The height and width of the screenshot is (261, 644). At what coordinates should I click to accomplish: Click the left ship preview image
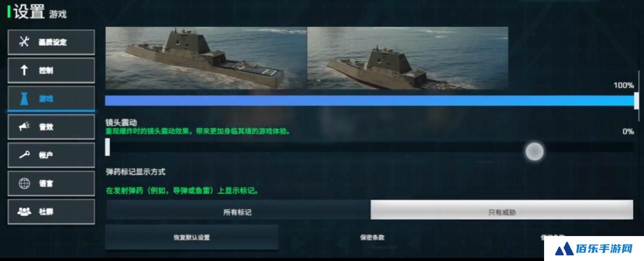click(206, 58)
